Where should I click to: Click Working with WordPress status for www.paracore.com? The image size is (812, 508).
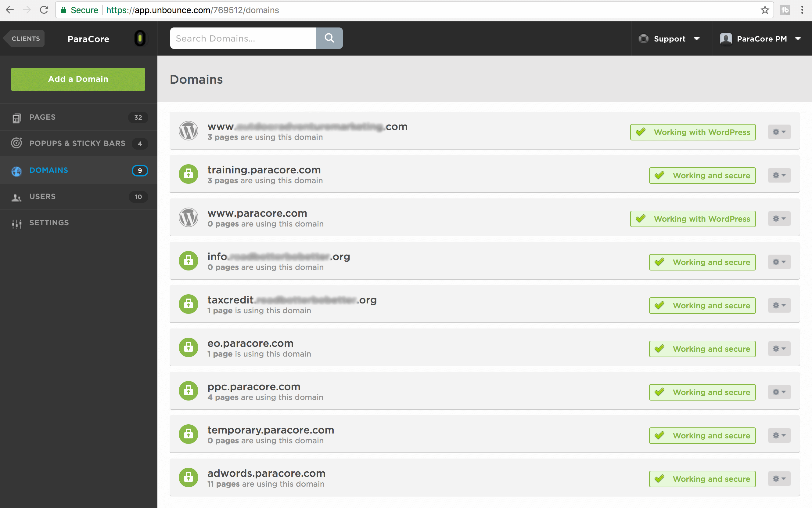(693, 219)
